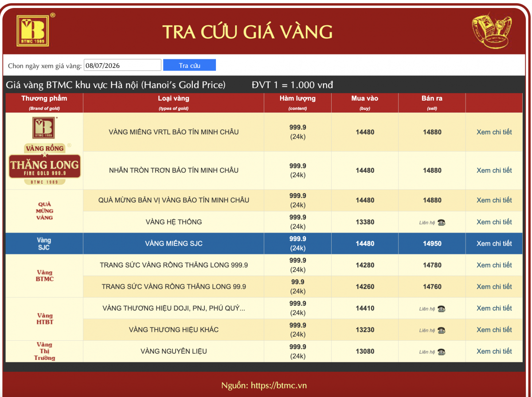Click the phone icon in Vàng Nguyên Liệu row

[441, 352]
